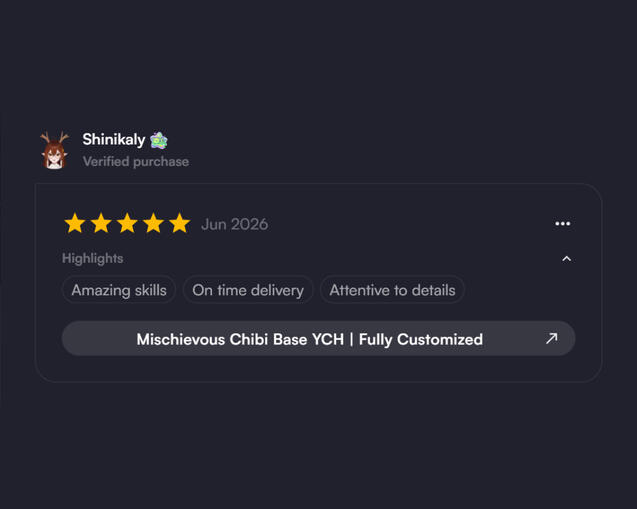Click the Amazing skills highlight tag
This screenshot has width=637, height=509.
pyautogui.click(x=119, y=290)
